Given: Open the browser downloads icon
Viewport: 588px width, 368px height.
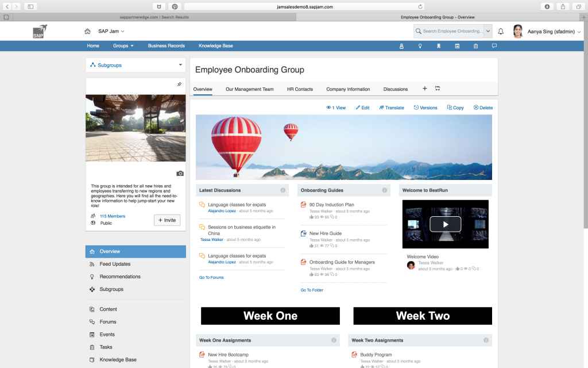Looking at the screenshot, I should (x=547, y=6).
